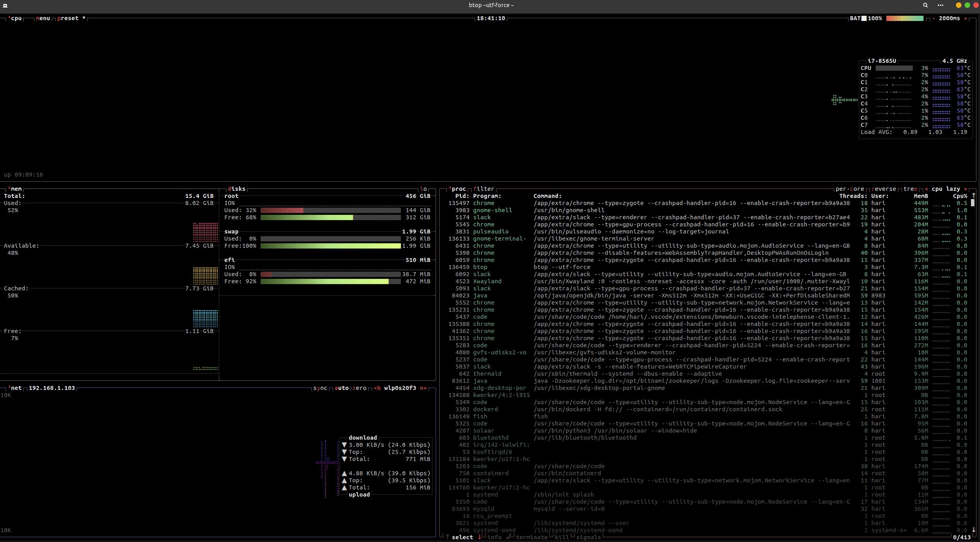Click the select down arrow in proc footer

(x=480, y=537)
